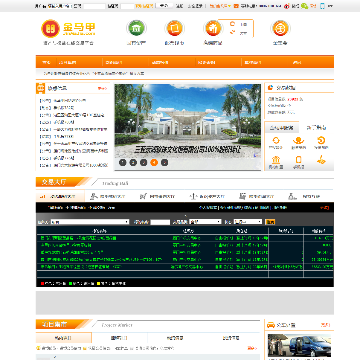
Task: Expand the last dropdown before the orange search button
Action: 248,222
